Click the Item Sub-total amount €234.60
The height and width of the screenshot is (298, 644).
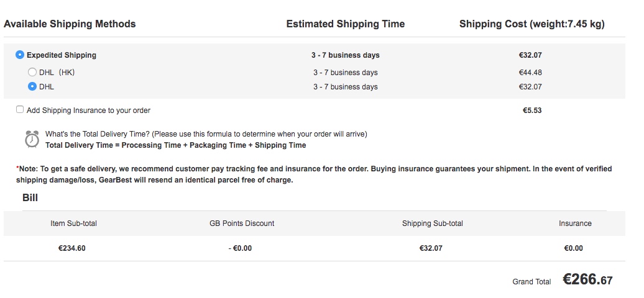pos(72,248)
